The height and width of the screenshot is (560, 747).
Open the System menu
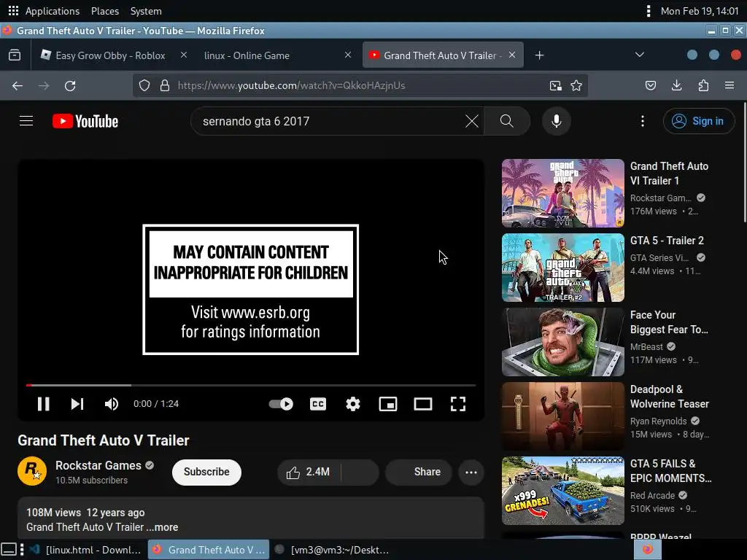146,11
